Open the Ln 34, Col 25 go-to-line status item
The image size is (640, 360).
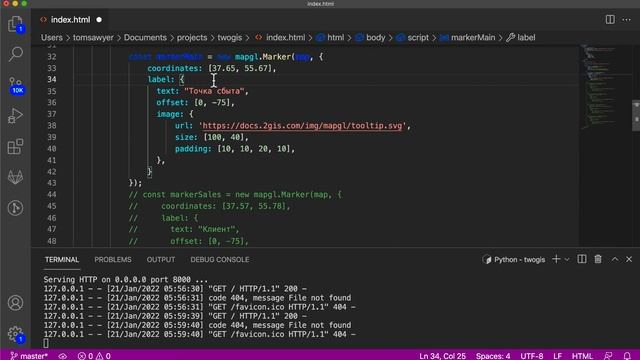(x=442, y=356)
